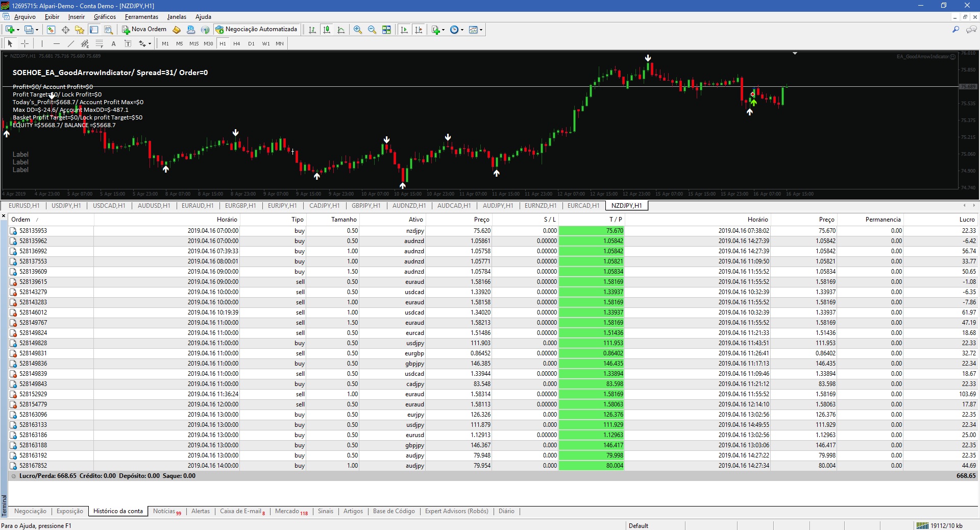Open the Ferramentas menu

(x=141, y=17)
